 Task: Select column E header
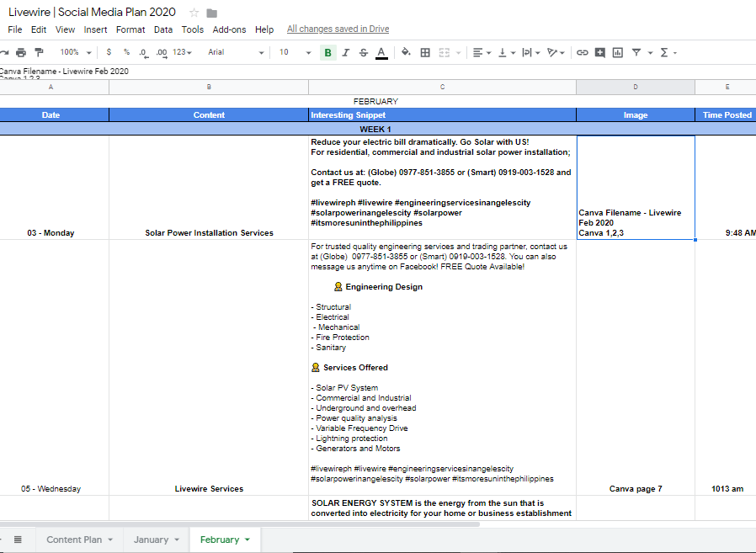(727, 88)
